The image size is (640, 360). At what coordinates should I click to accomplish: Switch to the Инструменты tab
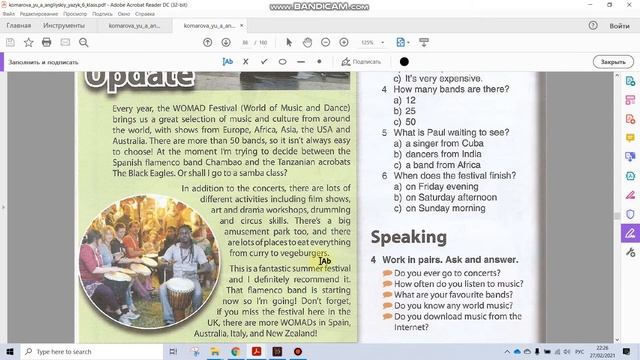[64, 26]
